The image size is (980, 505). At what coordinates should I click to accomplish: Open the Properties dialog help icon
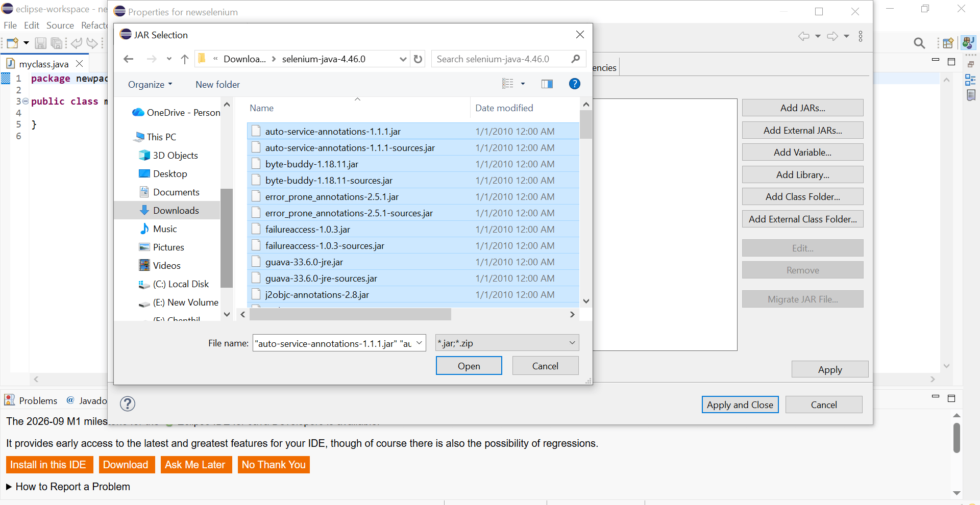tap(128, 404)
